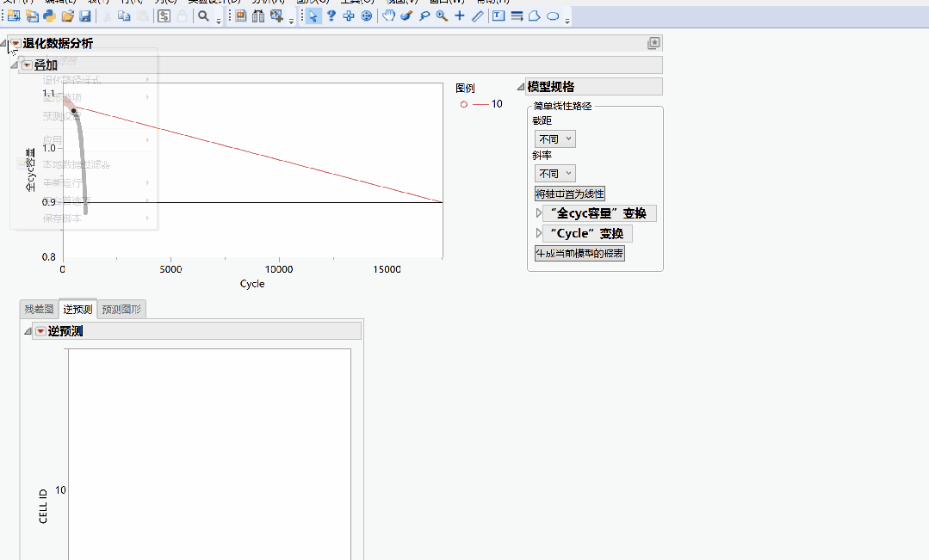
Task: Open the 截距 dropdown set to 不同
Action: [x=554, y=139]
